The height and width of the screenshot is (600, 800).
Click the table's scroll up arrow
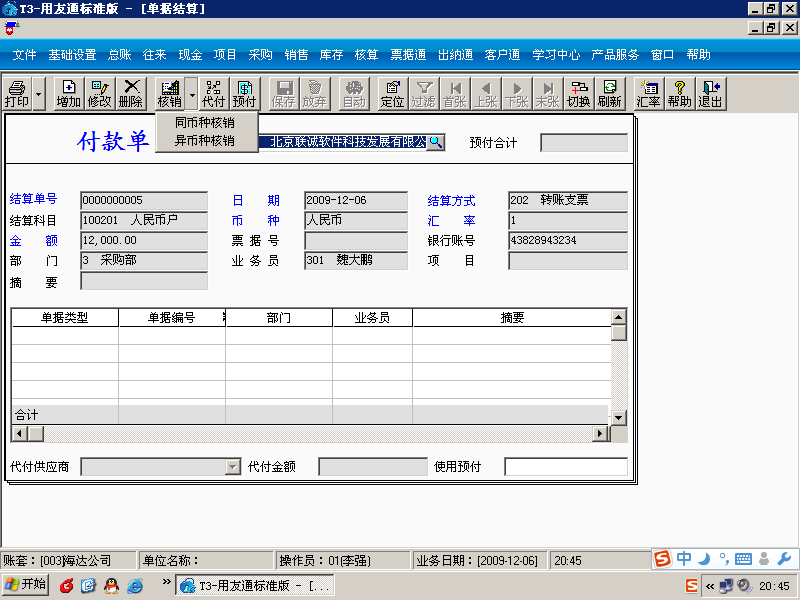pos(618,317)
